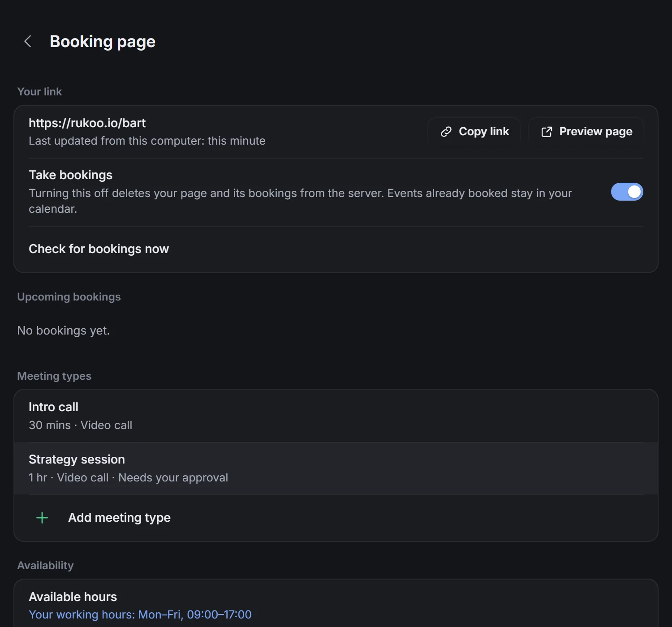Click the 'Take bookings' title text
Screen dimensions: 672x627
[x=71, y=175]
